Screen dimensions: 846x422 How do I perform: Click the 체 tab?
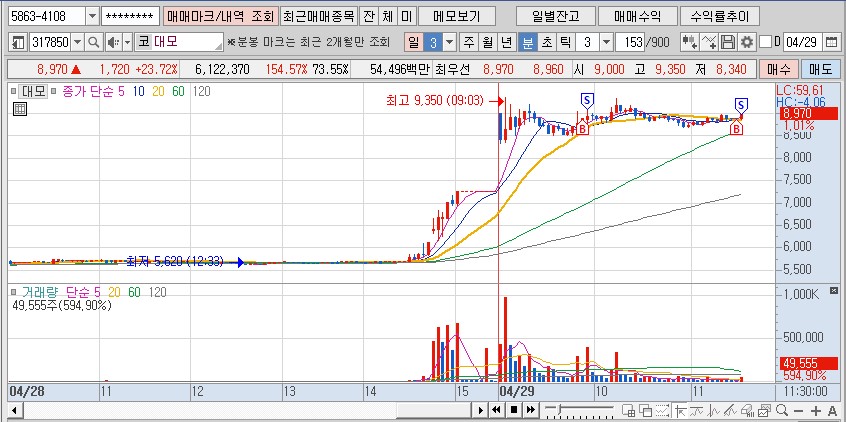point(387,17)
